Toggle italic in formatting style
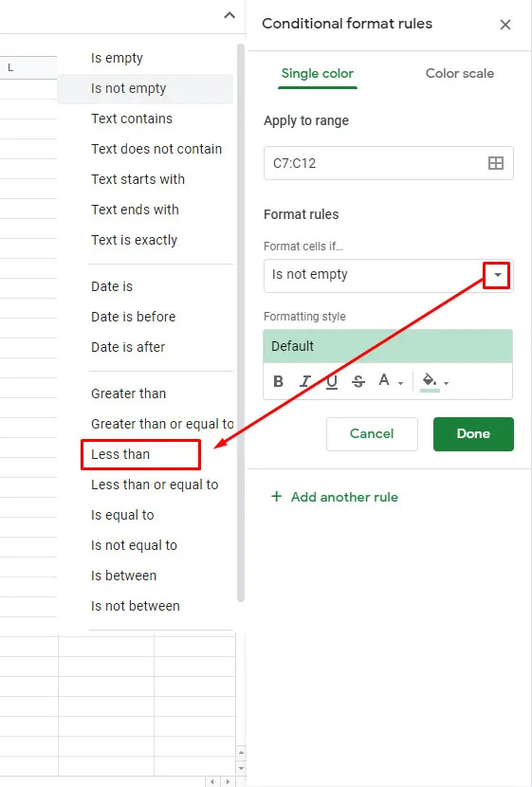The height and width of the screenshot is (787, 532). (x=304, y=381)
